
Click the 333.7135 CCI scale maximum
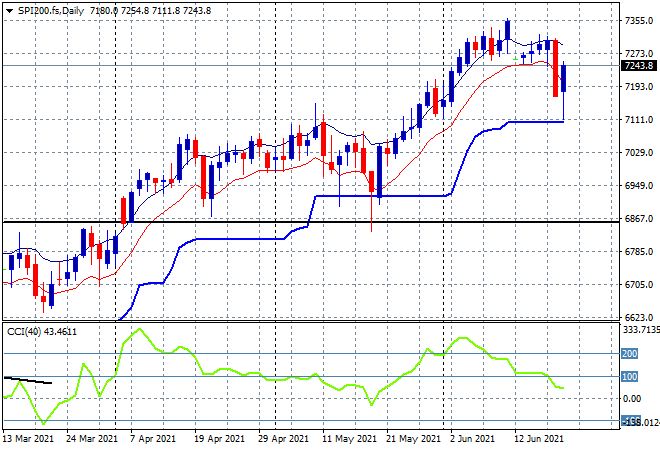click(641, 330)
